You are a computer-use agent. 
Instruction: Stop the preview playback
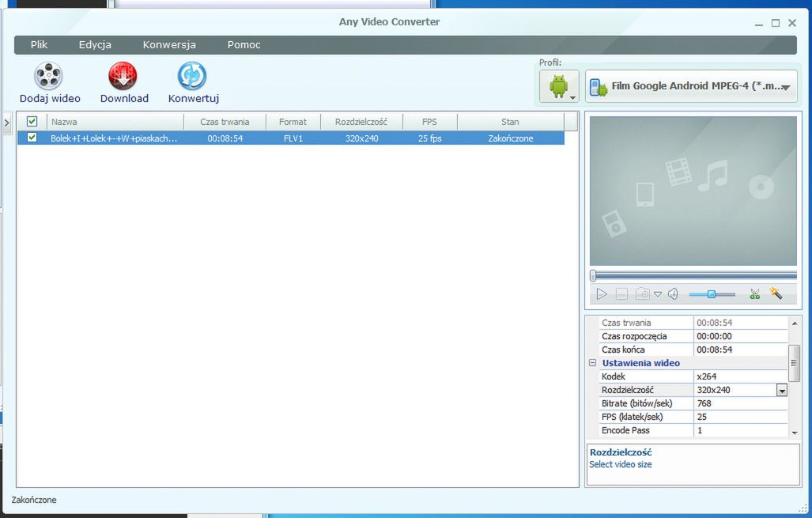621,294
